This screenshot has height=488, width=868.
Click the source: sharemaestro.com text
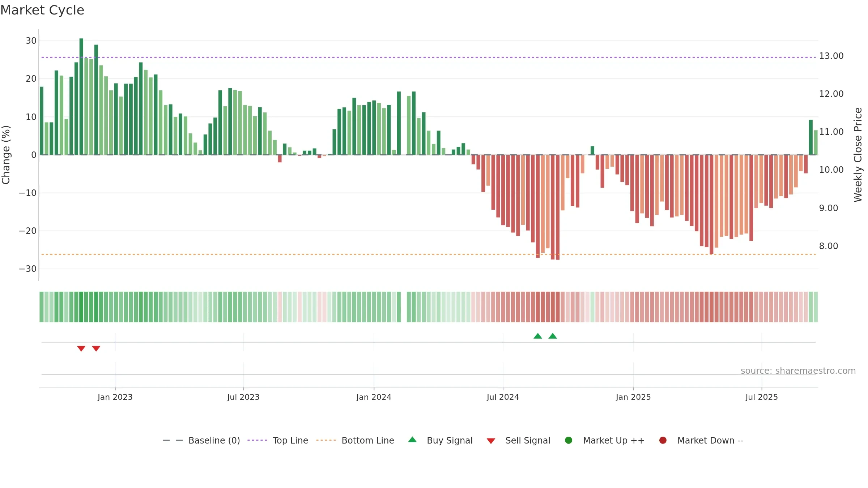click(x=798, y=371)
